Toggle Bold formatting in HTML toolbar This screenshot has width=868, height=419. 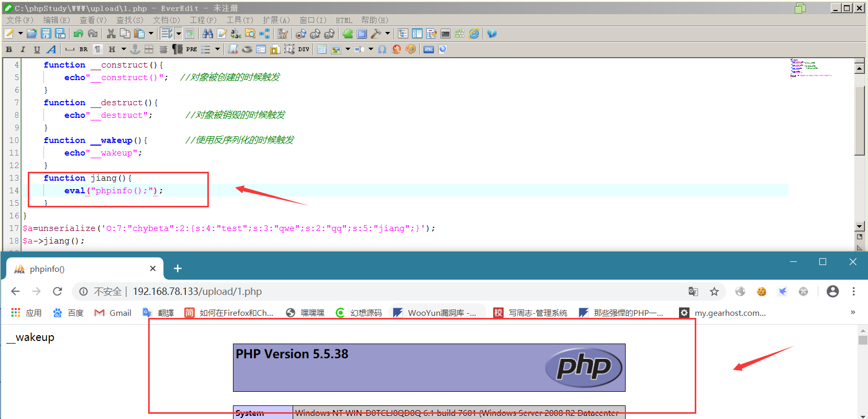click(9, 49)
